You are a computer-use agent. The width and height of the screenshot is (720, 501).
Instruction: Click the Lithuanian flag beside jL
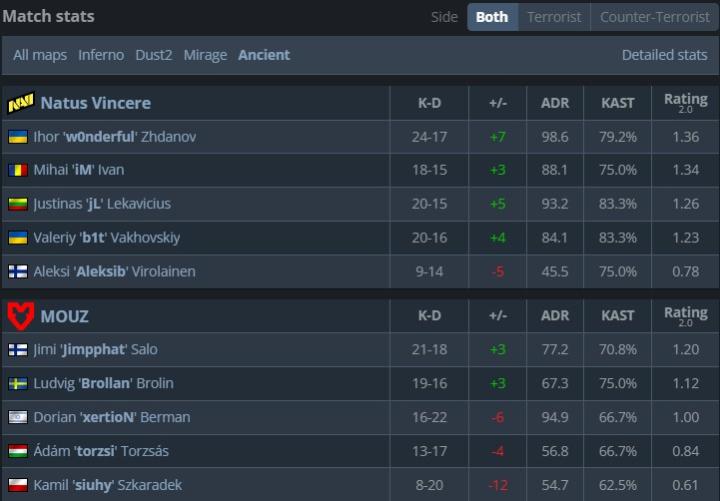coord(18,204)
